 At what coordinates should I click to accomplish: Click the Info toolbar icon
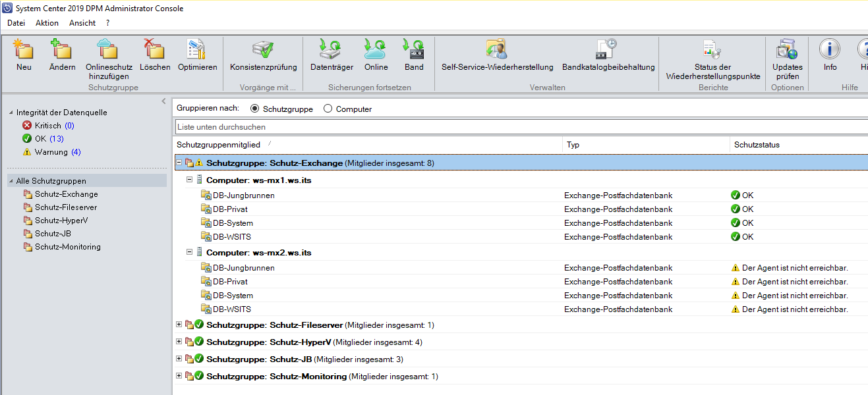830,49
